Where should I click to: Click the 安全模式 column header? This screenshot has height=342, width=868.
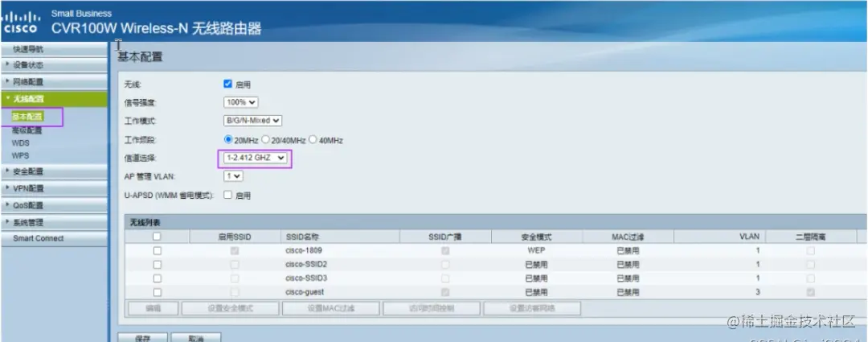point(536,237)
